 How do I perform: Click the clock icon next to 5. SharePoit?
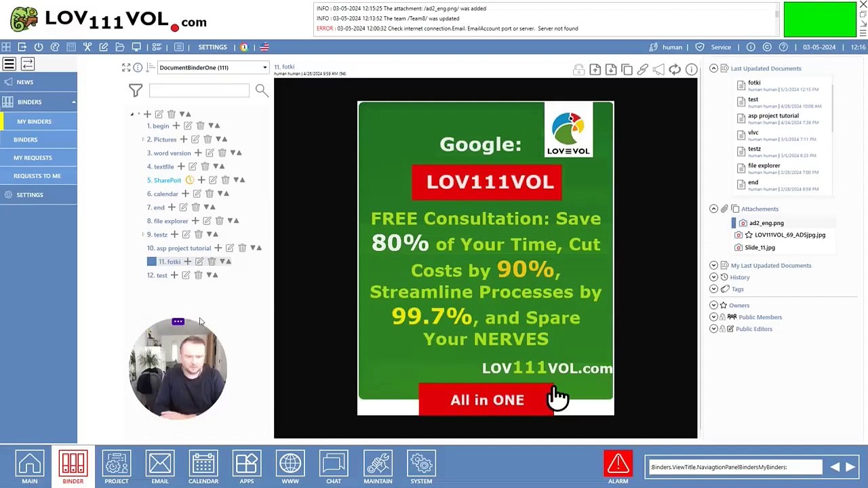point(190,180)
